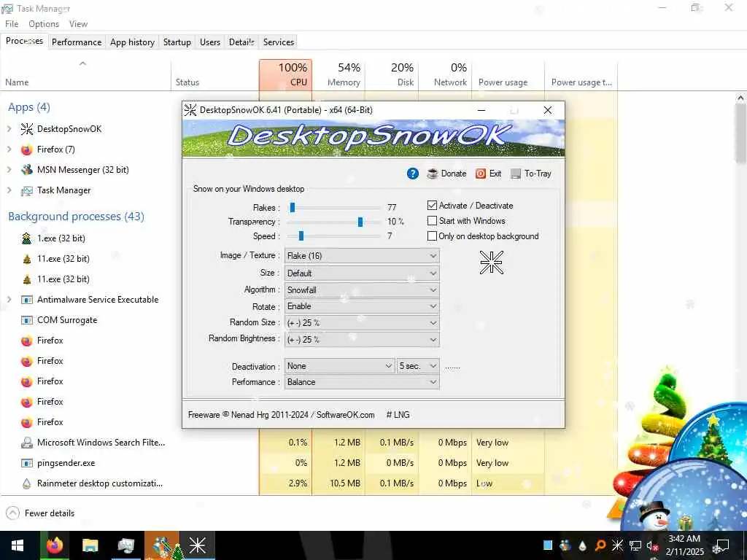
Task: Click the network tray icon
Action: (635, 545)
